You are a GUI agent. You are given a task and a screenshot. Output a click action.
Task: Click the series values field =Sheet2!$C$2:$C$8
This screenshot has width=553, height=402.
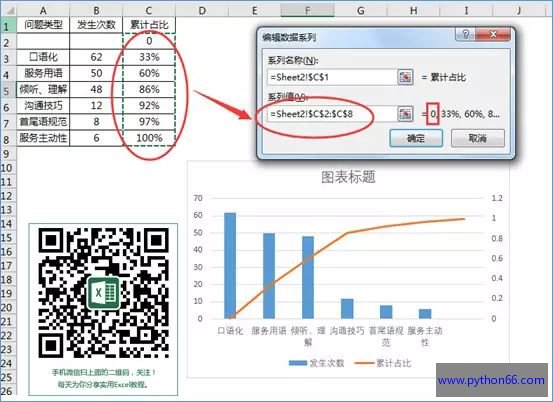coord(332,114)
